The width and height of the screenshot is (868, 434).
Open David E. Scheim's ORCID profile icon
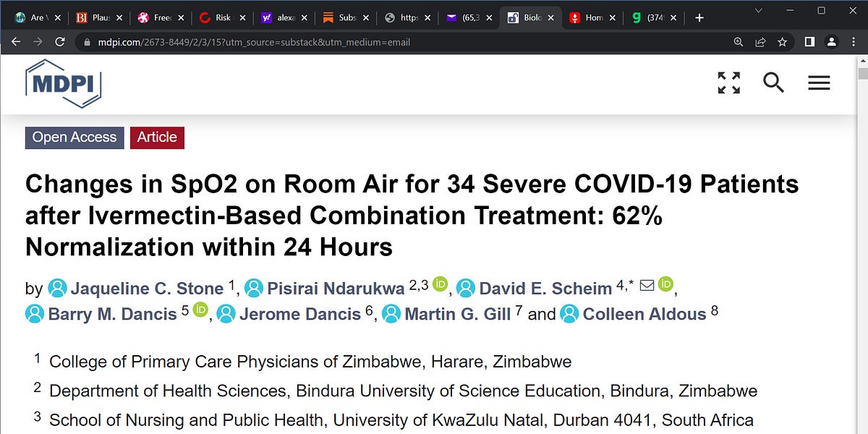point(665,284)
